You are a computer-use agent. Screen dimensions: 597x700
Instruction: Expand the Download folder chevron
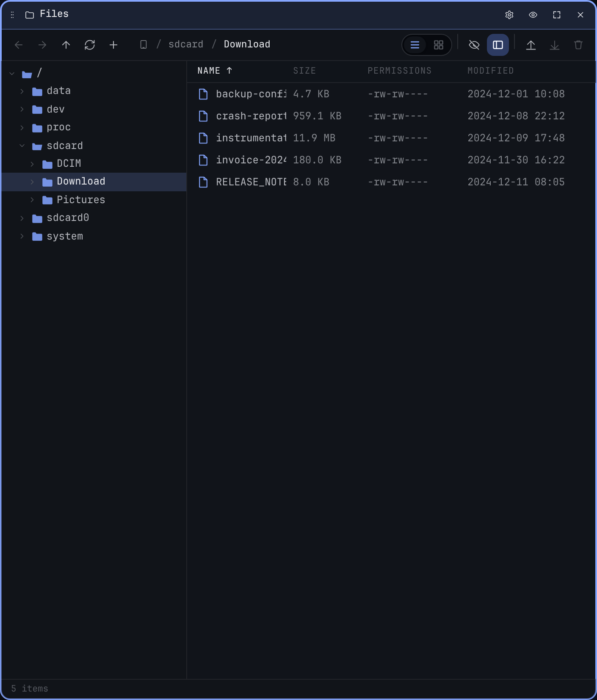32,182
